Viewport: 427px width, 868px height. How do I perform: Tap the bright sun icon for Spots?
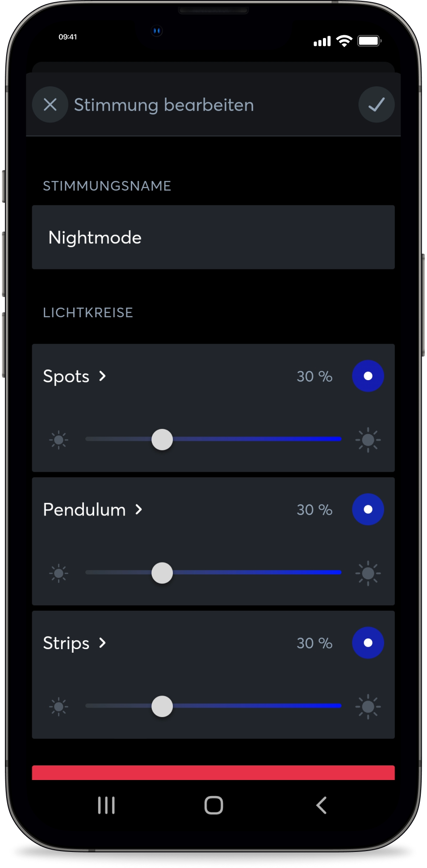coord(368,440)
